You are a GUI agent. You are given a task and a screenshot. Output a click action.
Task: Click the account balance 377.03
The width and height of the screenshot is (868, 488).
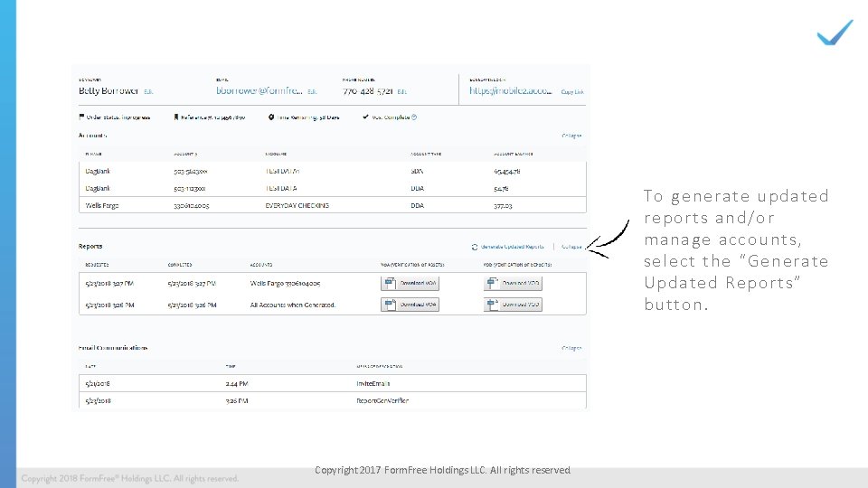click(503, 205)
